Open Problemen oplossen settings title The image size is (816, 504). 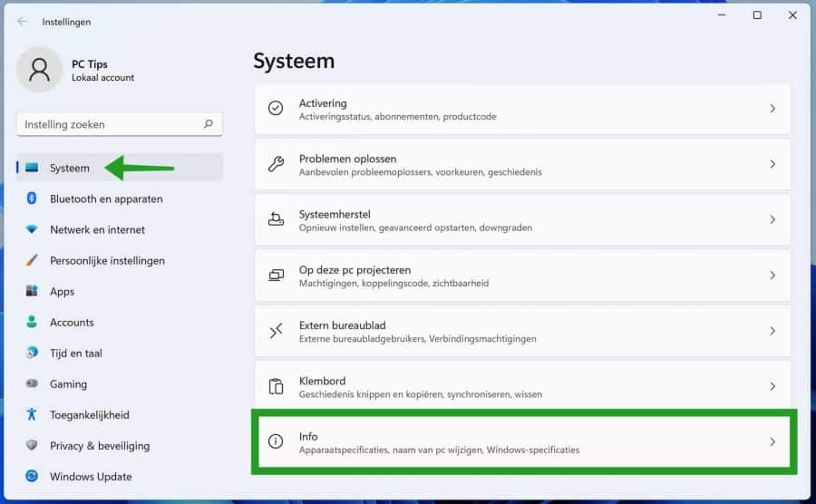tap(347, 159)
